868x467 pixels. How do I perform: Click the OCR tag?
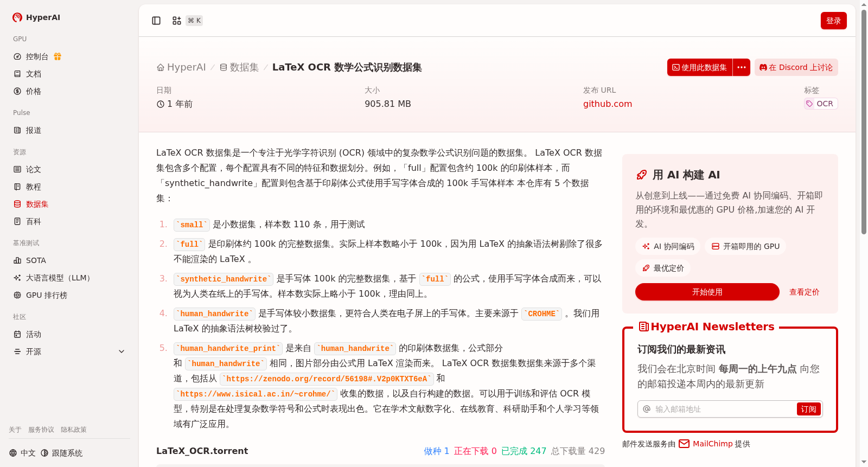pyautogui.click(x=821, y=104)
